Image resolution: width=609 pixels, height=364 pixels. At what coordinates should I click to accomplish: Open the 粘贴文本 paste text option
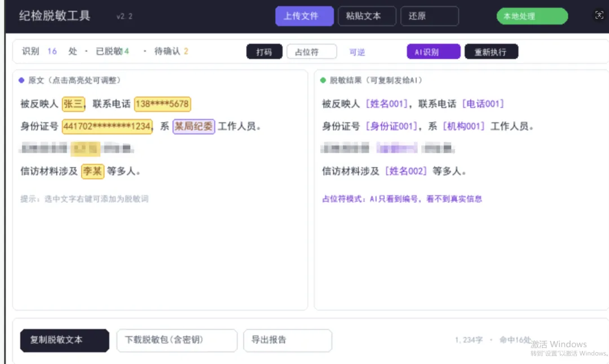[367, 16]
